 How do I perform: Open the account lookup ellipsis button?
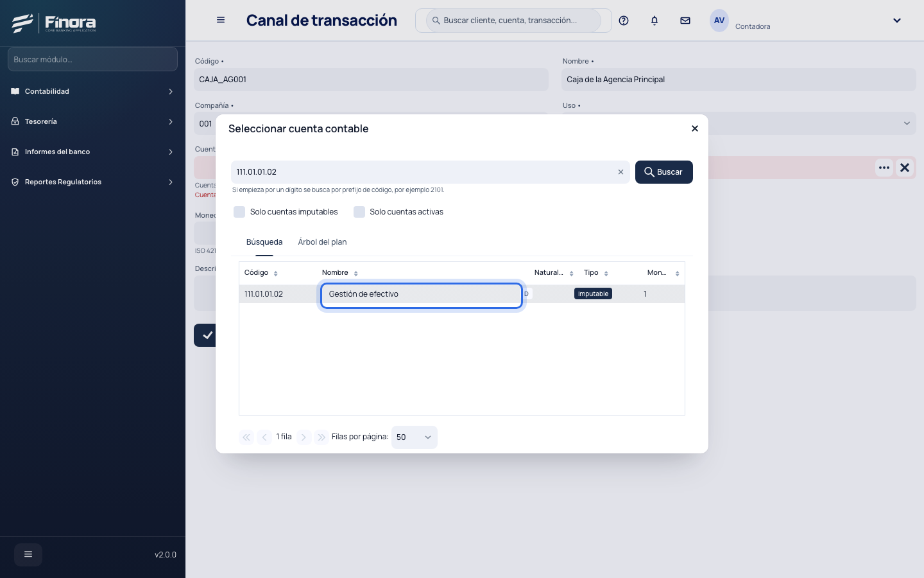tap(884, 168)
